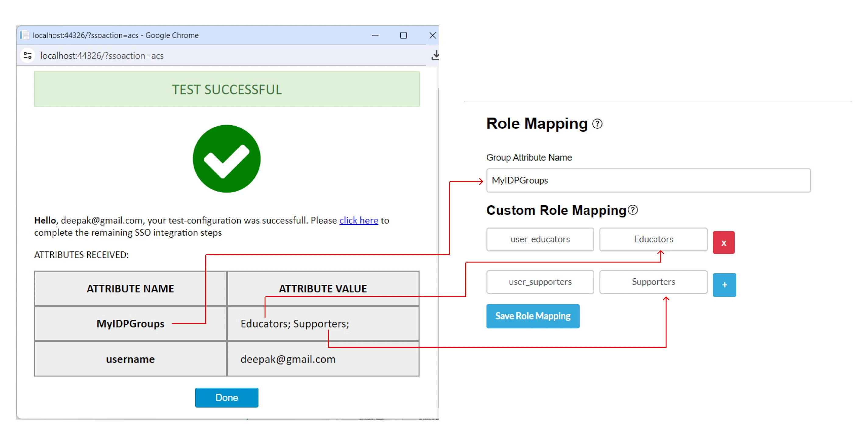Click the site settings icon in address bar
868x445 pixels.
(x=28, y=55)
